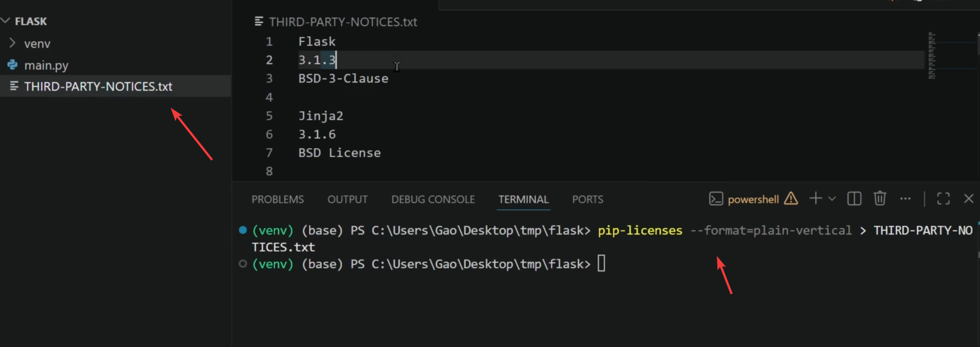Click the terminal warning triangle icon
This screenshot has width=980, height=347.
(791, 198)
